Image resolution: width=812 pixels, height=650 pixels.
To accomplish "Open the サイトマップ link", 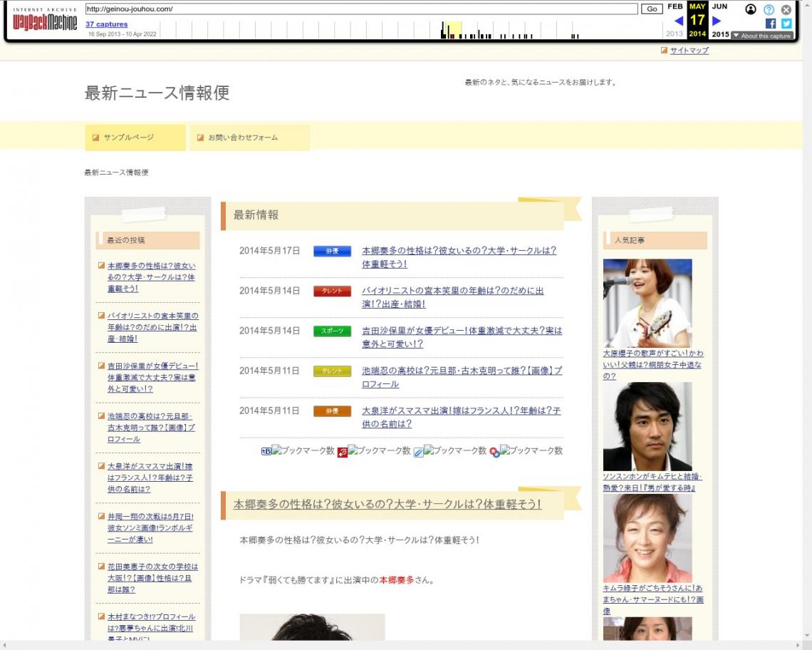I will 689,51.
